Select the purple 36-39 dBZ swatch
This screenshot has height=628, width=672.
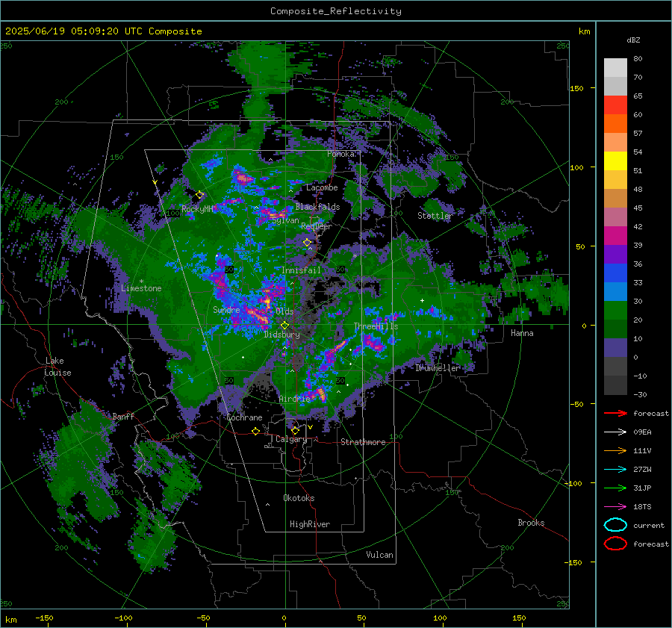615,255
